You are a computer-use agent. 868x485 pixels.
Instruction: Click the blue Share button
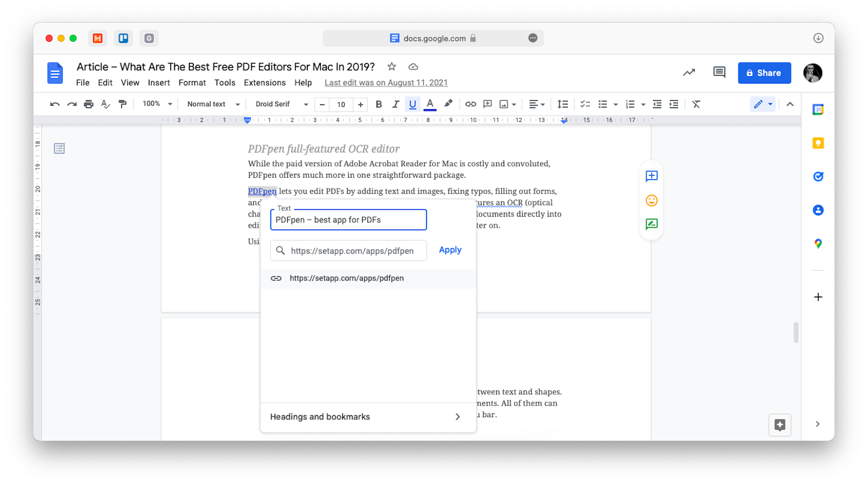coord(764,73)
